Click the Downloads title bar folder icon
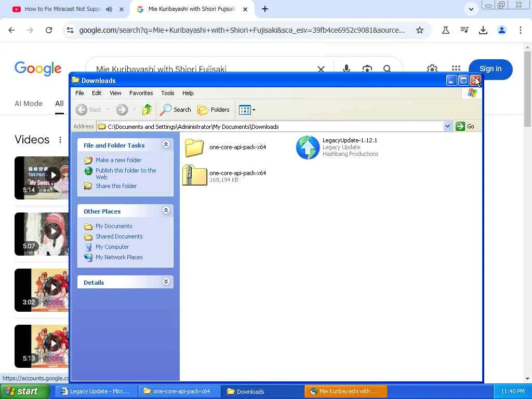The height and width of the screenshot is (399, 532). [75, 80]
